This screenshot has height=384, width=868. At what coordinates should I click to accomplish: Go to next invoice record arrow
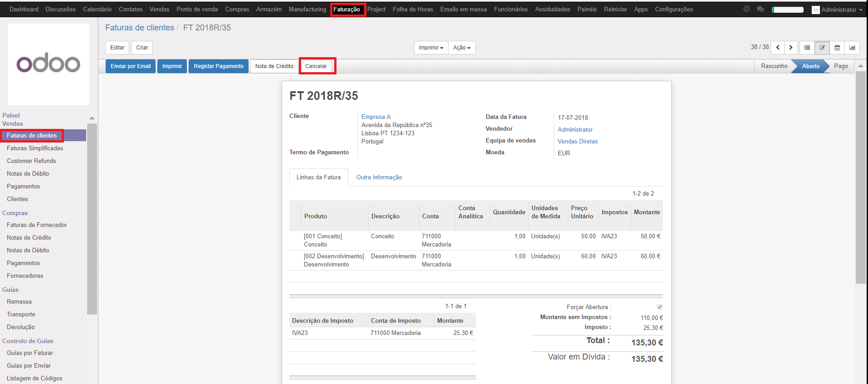tap(791, 48)
